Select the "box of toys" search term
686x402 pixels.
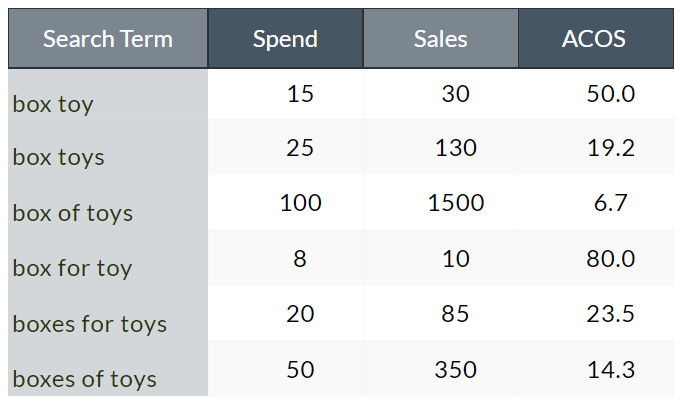(x=72, y=213)
